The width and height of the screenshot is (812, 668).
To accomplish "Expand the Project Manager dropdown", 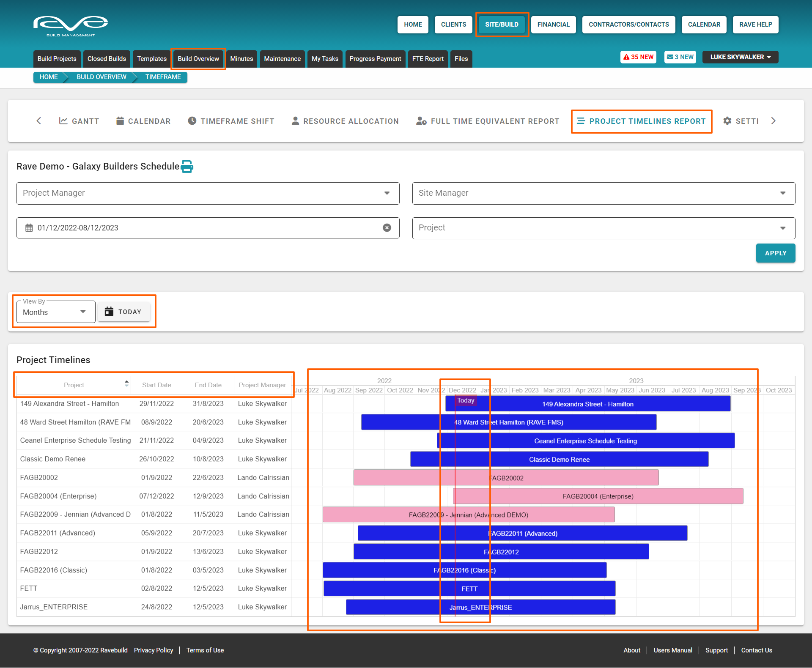I will point(208,193).
